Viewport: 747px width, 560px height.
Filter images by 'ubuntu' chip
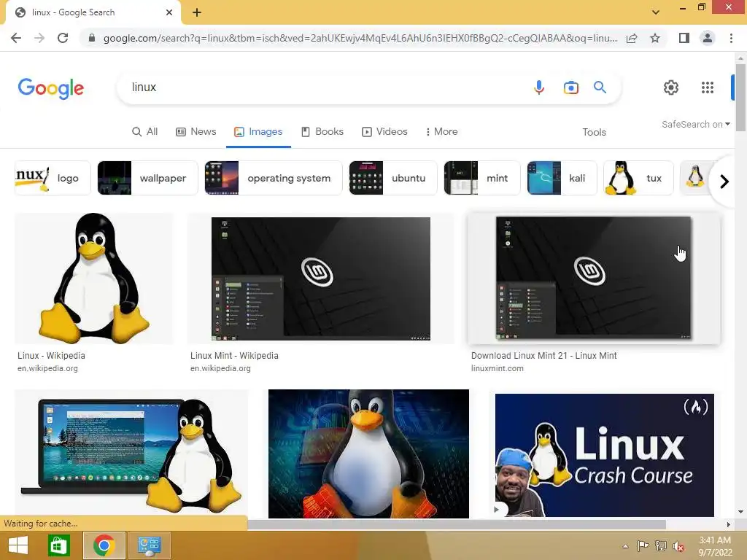393,178
